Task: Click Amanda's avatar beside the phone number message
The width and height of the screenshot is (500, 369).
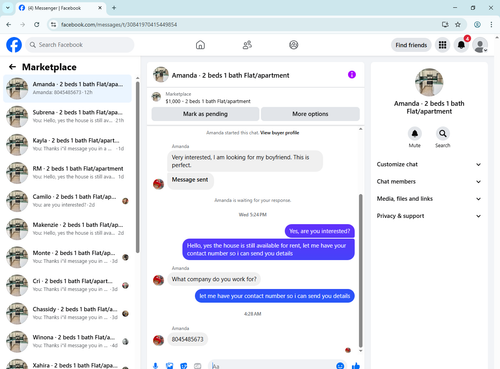Action: click(x=158, y=340)
